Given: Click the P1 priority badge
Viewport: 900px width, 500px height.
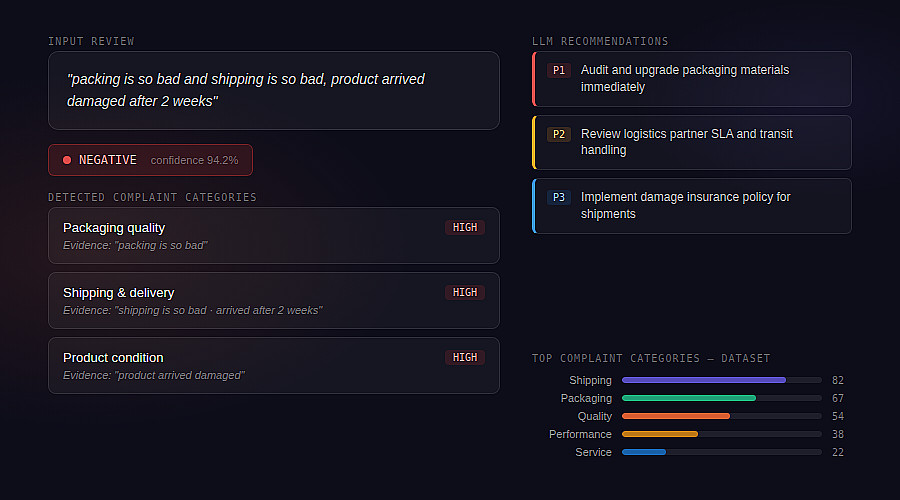Looking at the screenshot, I should pos(559,70).
